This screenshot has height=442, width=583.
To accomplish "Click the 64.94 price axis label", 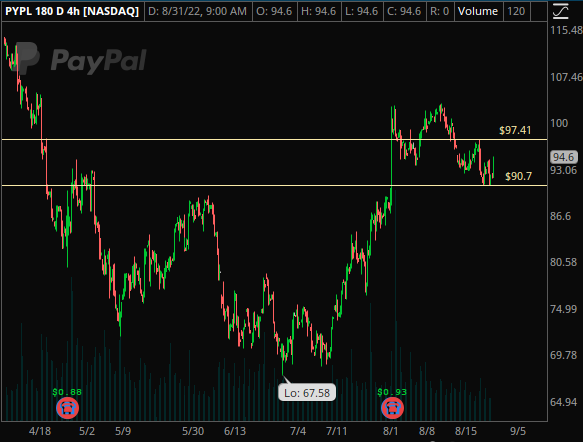I will coord(564,402).
